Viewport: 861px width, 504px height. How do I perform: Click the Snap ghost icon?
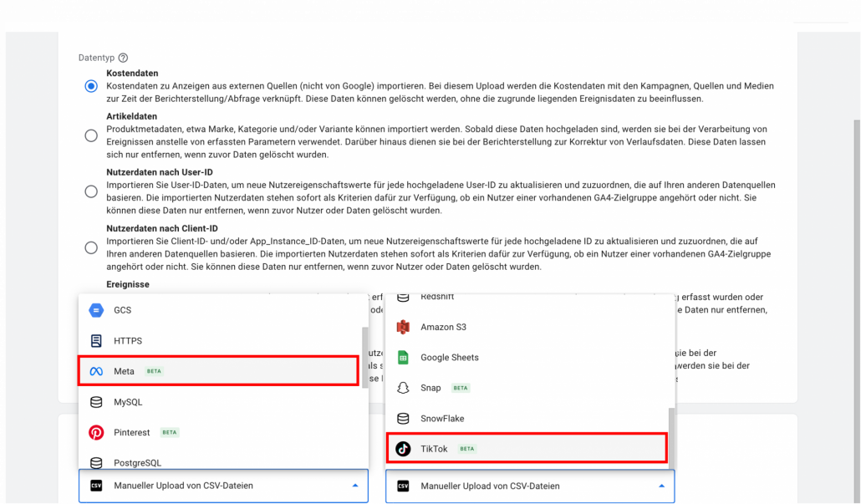403,388
